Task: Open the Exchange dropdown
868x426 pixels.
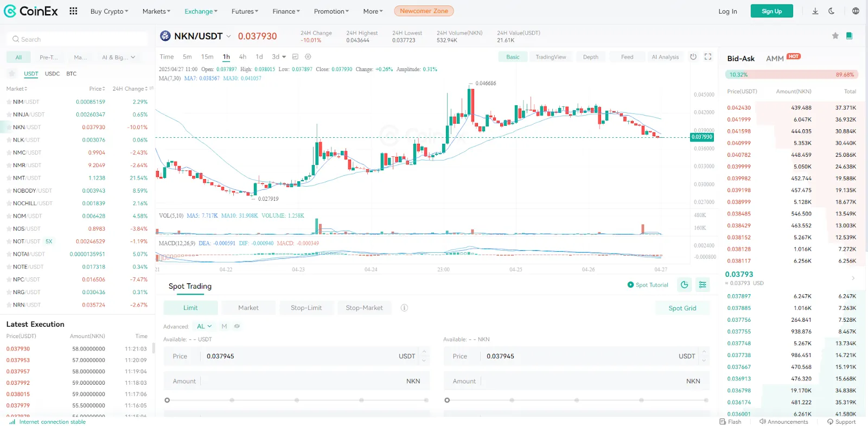Action: [x=201, y=11]
